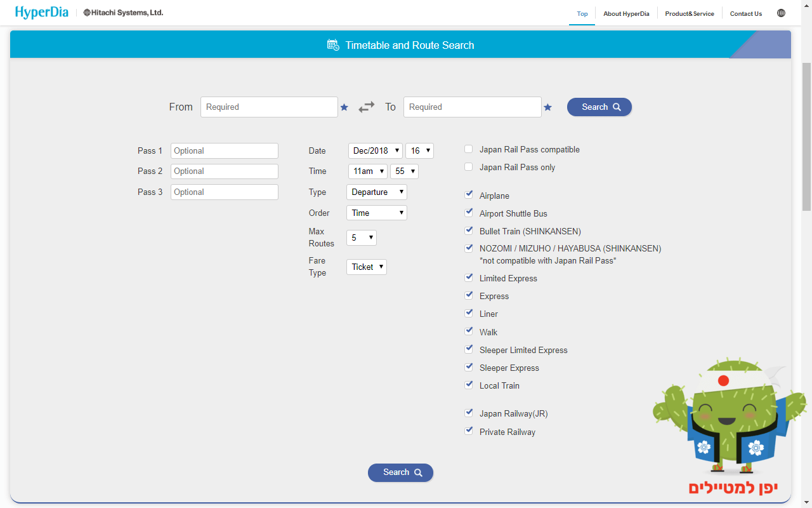Enable Japan Rail Pass compatible checkbox
The width and height of the screenshot is (812, 508).
coord(469,149)
